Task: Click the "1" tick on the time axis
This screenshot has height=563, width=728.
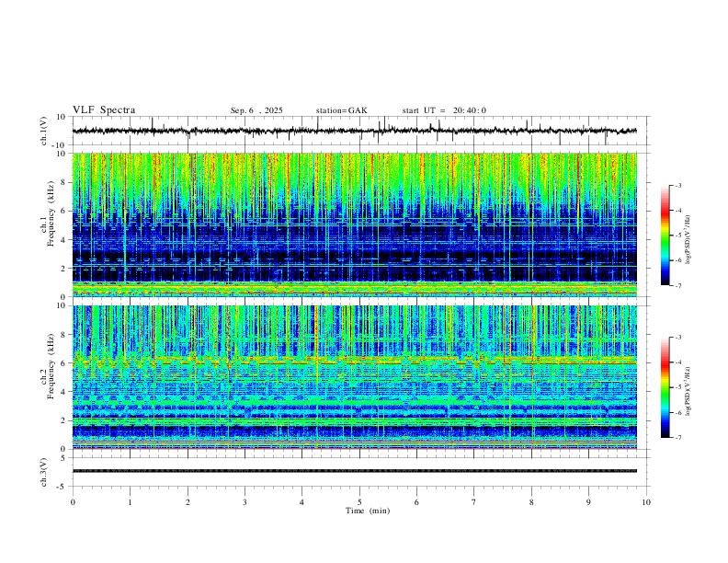Action: pos(130,502)
